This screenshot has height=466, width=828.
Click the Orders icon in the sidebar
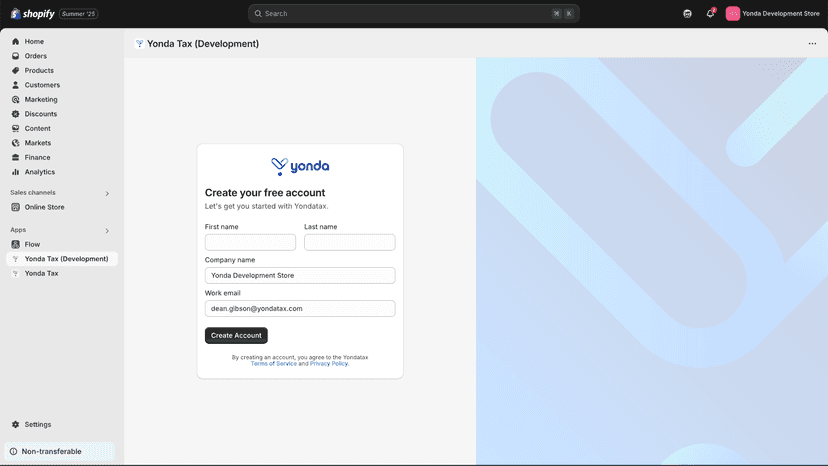coord(15,56)
